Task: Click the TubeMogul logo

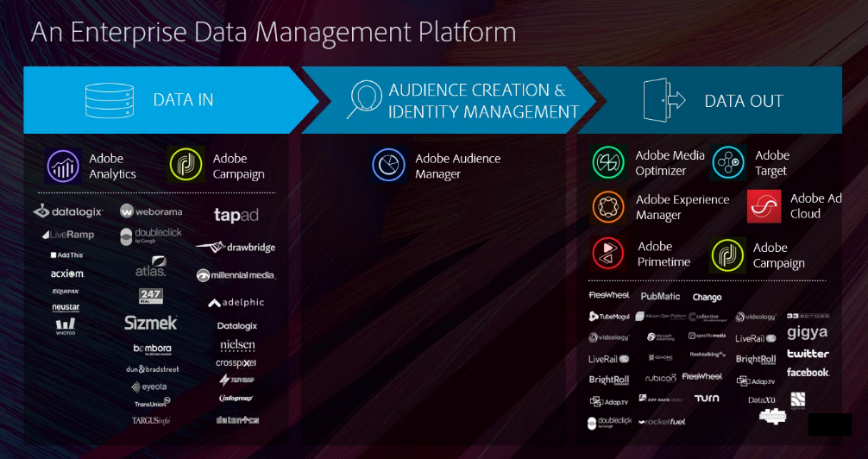Action: point(609,317)
